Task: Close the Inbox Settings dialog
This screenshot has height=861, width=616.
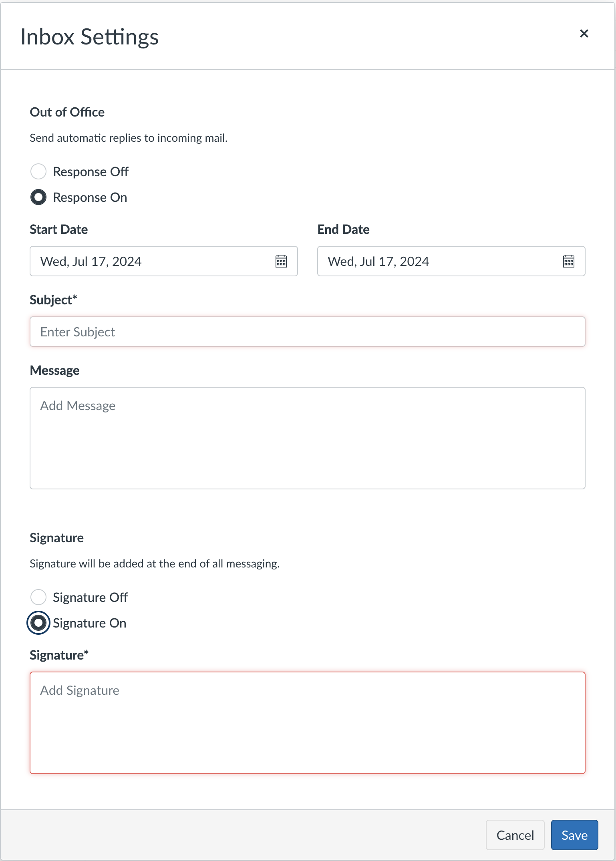Action: tap(584, 34)
